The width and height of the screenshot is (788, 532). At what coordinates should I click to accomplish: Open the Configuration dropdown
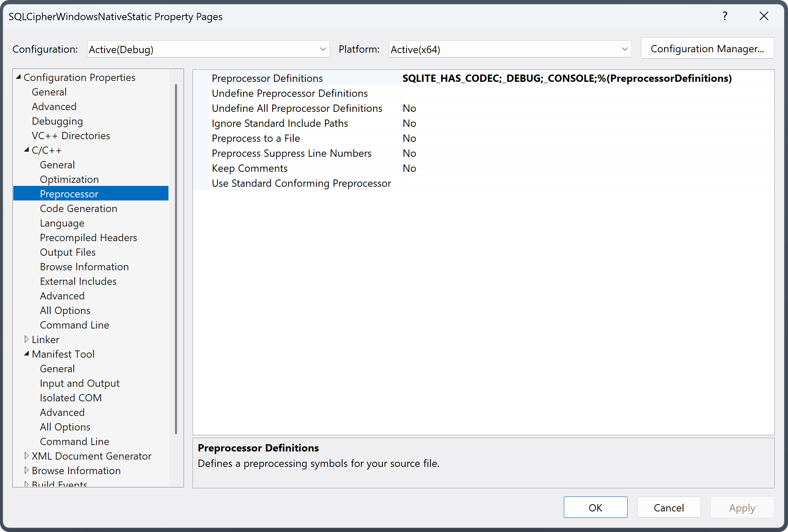click(208, 49)
